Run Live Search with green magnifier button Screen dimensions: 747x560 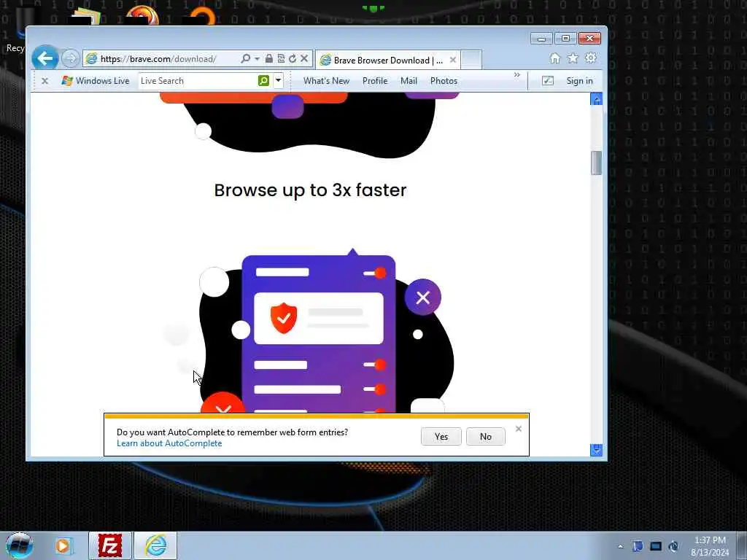263,81
